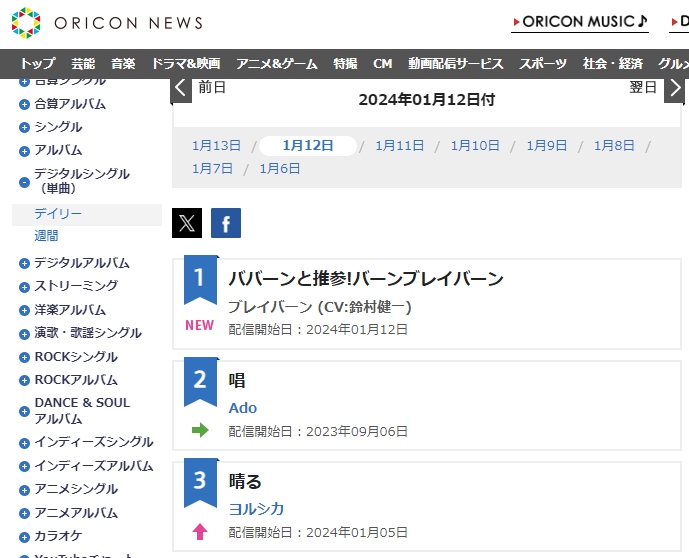This screenshot has width=689, height=558.
Task: Select the 1月8日 date link
Action: click(x=614, y=145)
